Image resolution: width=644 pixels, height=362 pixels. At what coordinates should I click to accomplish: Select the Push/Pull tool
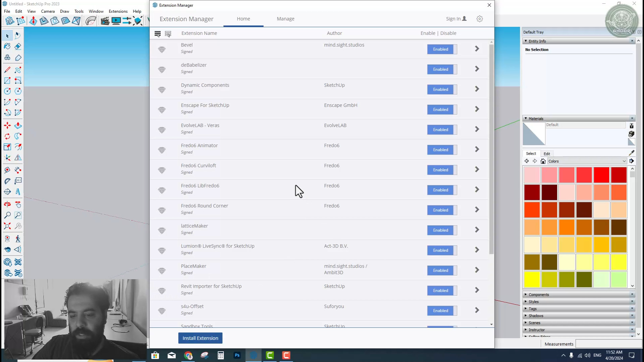click(18, 125)
